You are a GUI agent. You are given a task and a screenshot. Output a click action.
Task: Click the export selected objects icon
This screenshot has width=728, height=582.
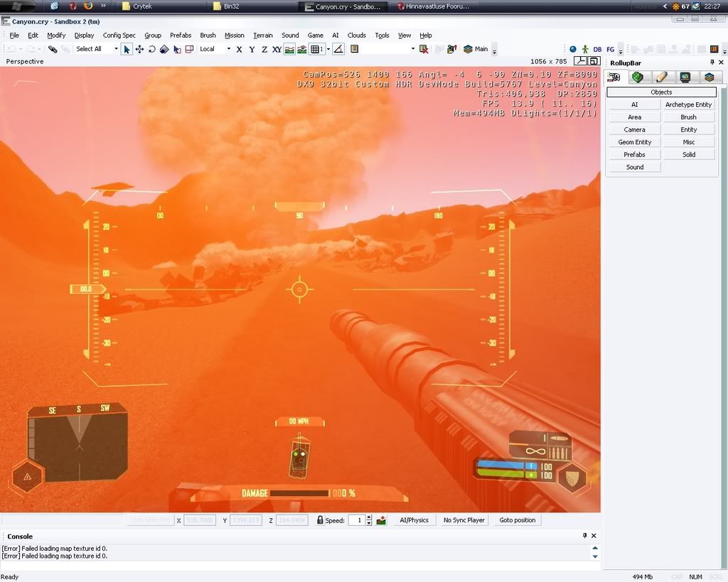pyautogui.click(x=451, y=49)
